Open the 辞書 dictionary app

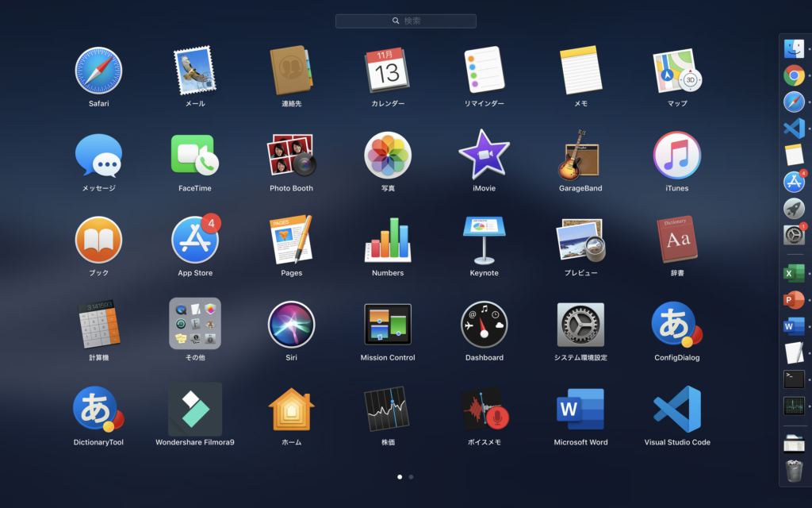(x=677, y=240)
